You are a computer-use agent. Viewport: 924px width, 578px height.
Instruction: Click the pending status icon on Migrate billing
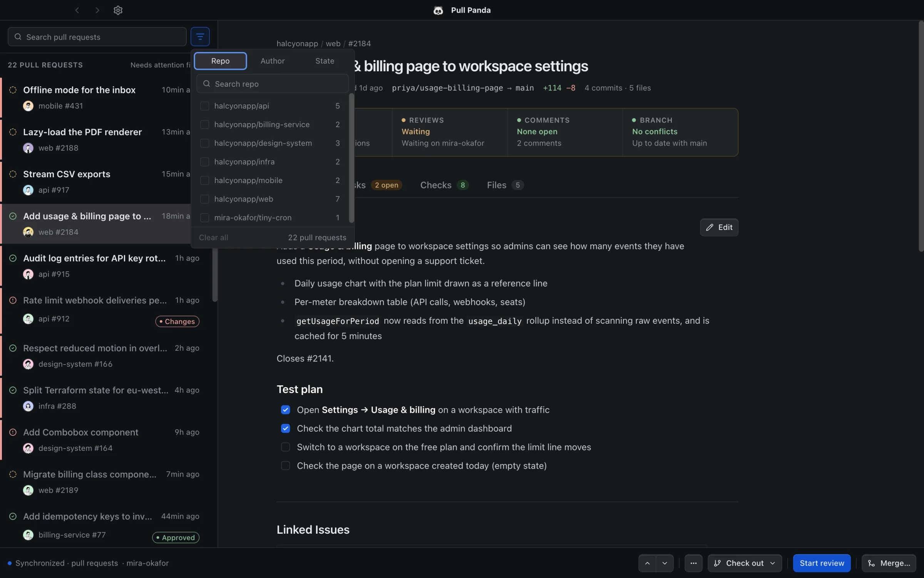click(x=13, y=474)
